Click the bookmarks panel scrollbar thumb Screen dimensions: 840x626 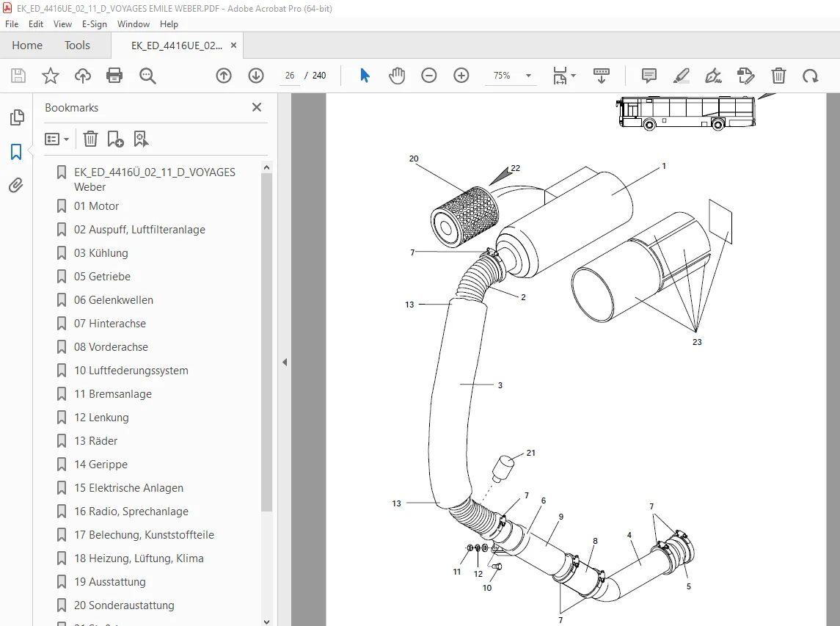pyautogui.click(x=266, y=342)
